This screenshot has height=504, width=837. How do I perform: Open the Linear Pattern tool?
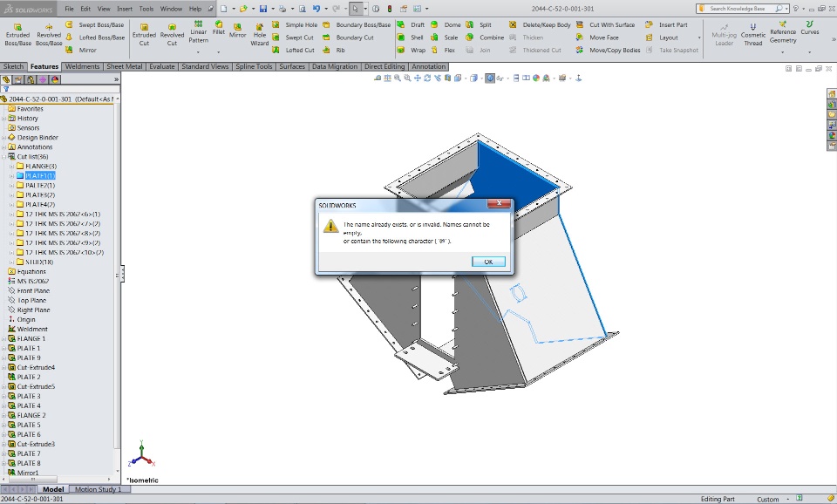[198, 32]
